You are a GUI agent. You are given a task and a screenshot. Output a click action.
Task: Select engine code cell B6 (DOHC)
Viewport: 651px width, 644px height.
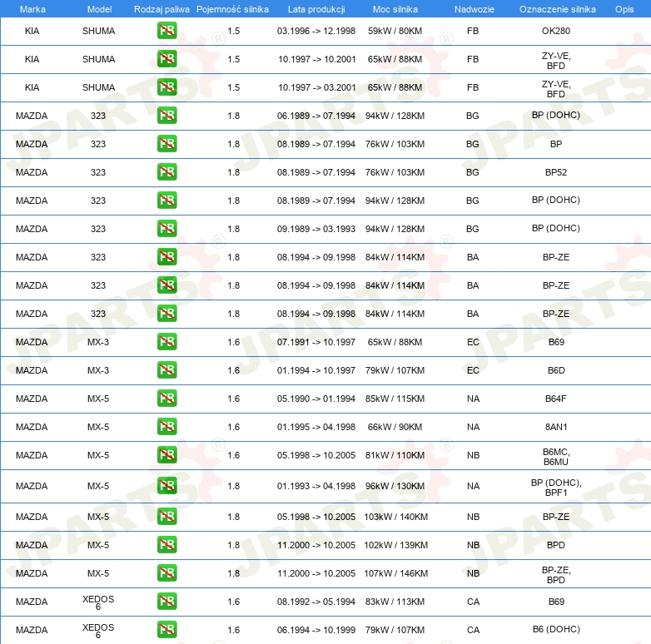(x=556, y=629)
